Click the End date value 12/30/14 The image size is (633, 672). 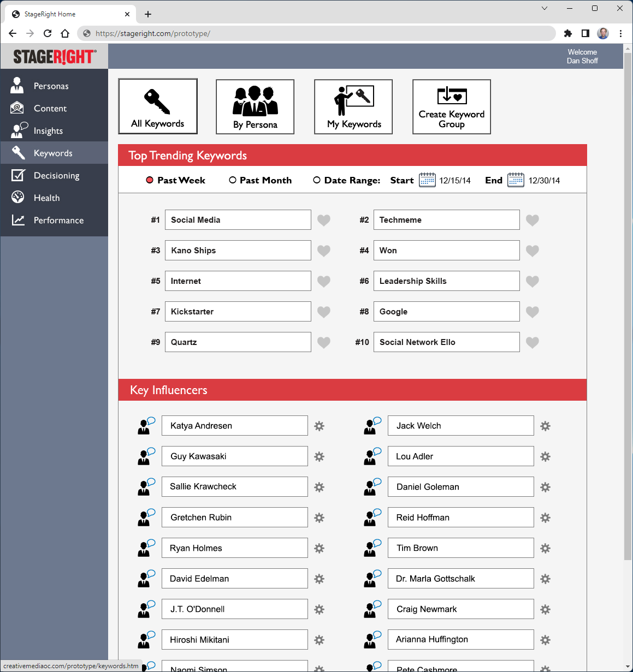pos(544,181)
